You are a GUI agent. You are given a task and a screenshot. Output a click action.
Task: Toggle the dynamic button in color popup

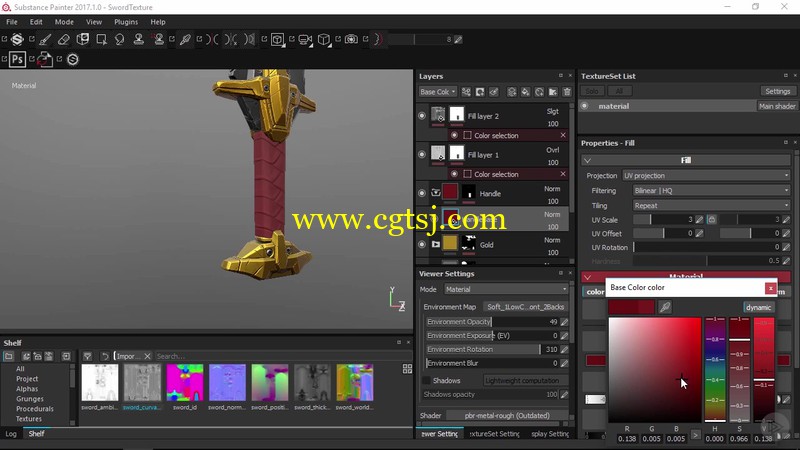pos(758,307)
